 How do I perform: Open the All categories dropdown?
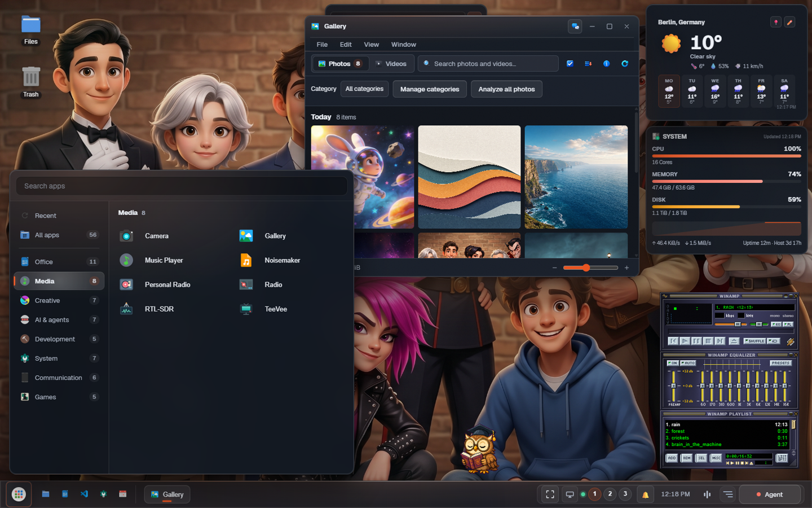tap(364, 89)
